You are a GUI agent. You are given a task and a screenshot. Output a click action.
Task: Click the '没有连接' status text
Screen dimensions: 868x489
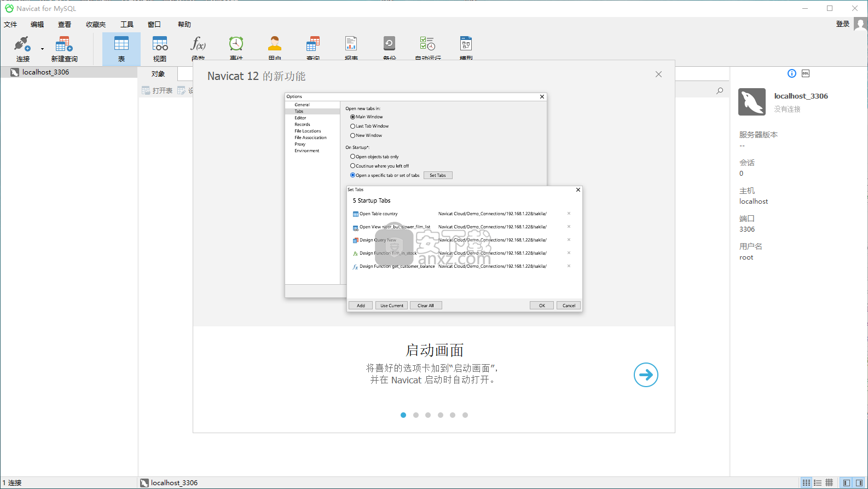pyautogui.click(x=787, y=109)
